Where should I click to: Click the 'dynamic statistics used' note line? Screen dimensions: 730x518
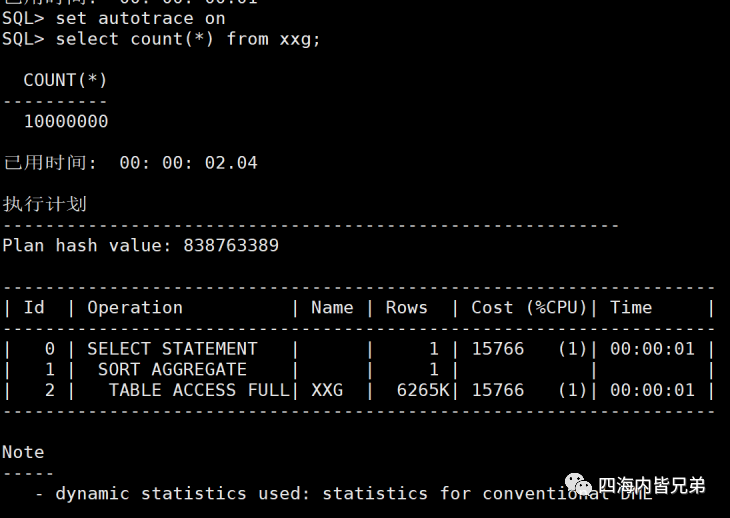tap(344, 493)
